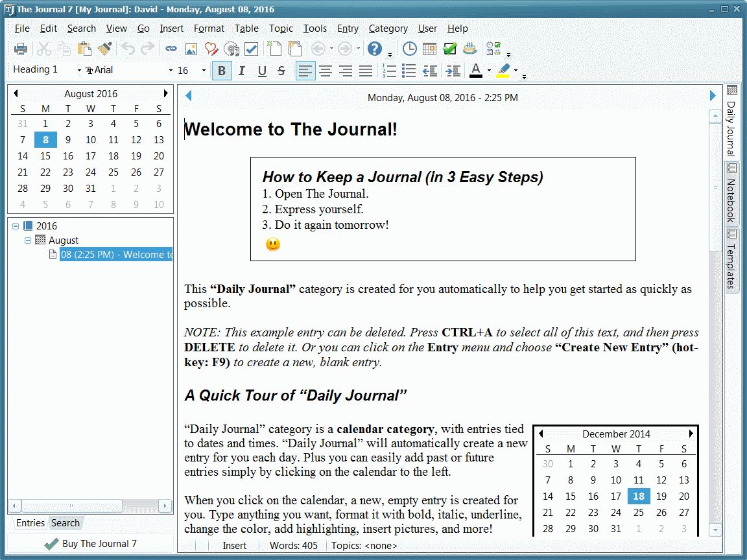Click the Copy icon
The width and height of the screenshot is (747, 560).
64,49
